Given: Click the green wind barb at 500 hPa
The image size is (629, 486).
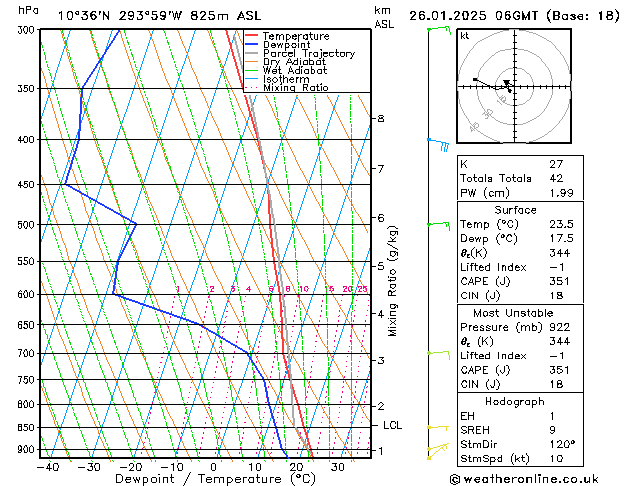Looking at the screenshot, I should pos(438,225).
